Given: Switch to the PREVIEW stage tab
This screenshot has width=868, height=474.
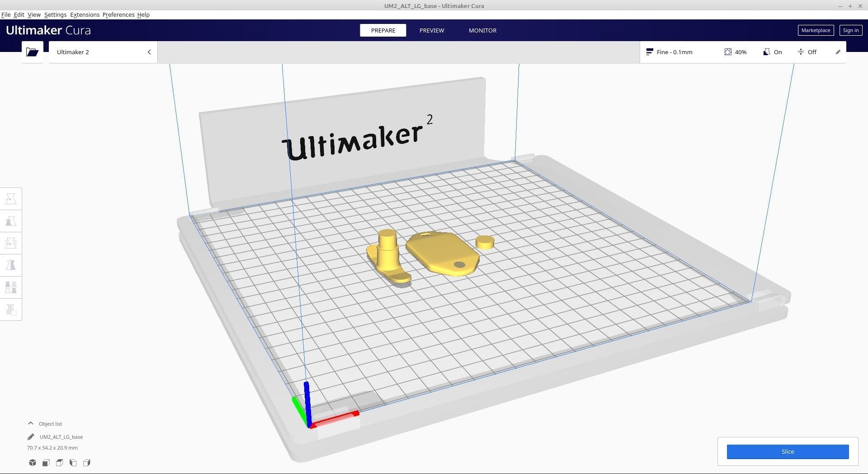Looking at the screenshot, I should point(432,30).
